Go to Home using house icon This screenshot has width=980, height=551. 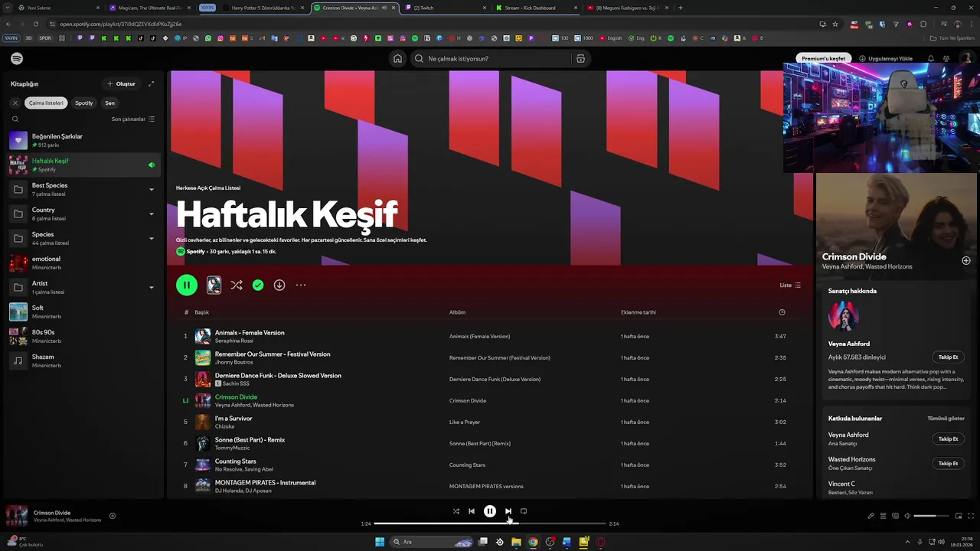(x=397, y=59)
